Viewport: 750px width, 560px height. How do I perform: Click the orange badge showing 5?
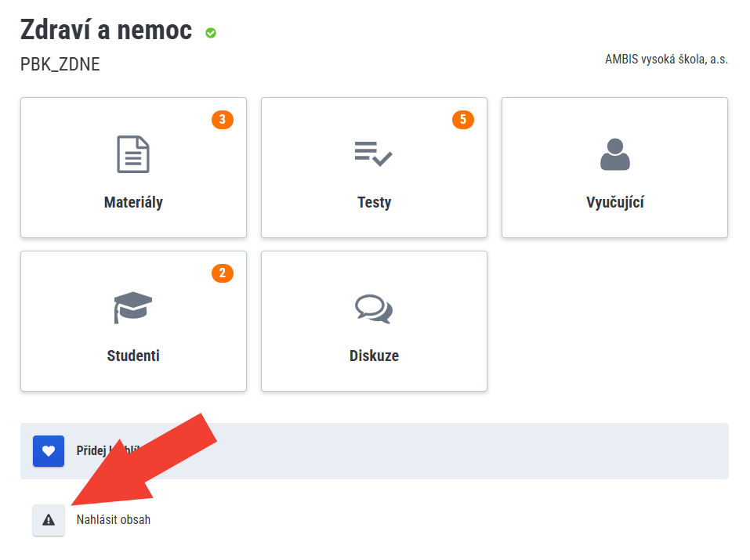pyautogui.click(x=463, y=120)
